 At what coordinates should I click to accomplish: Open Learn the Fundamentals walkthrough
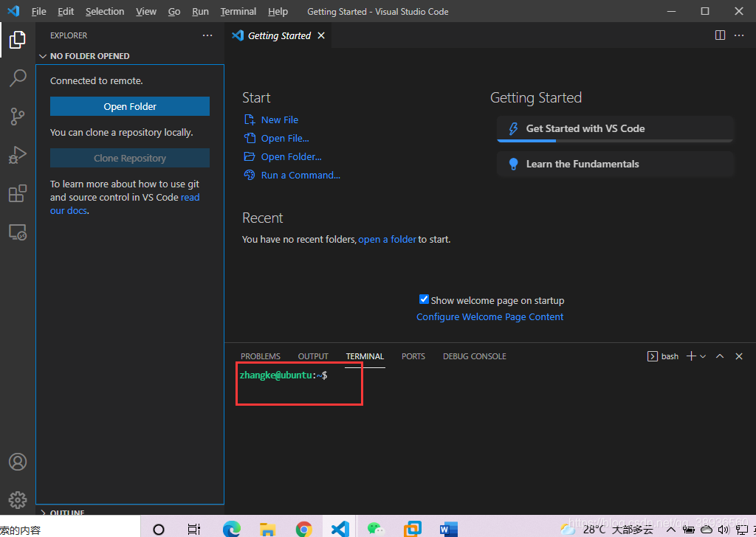coord(615,164)
